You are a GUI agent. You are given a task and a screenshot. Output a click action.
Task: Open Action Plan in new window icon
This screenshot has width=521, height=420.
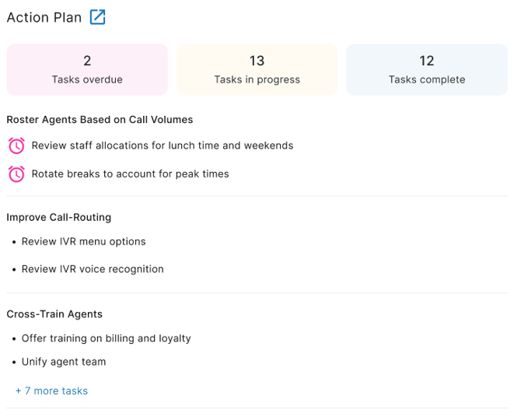click(x=97, y=17)
